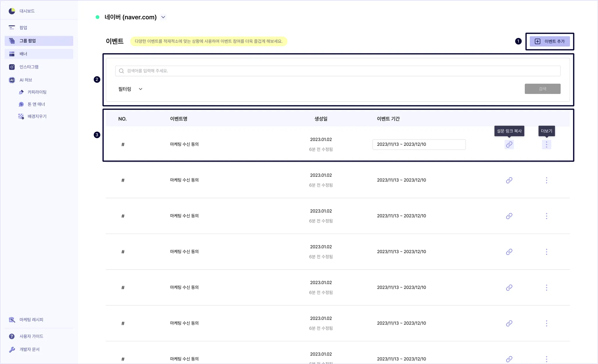Expand the 네이버 site selector chevron
This screenshot has height=364, width=598.
[163, 17]
